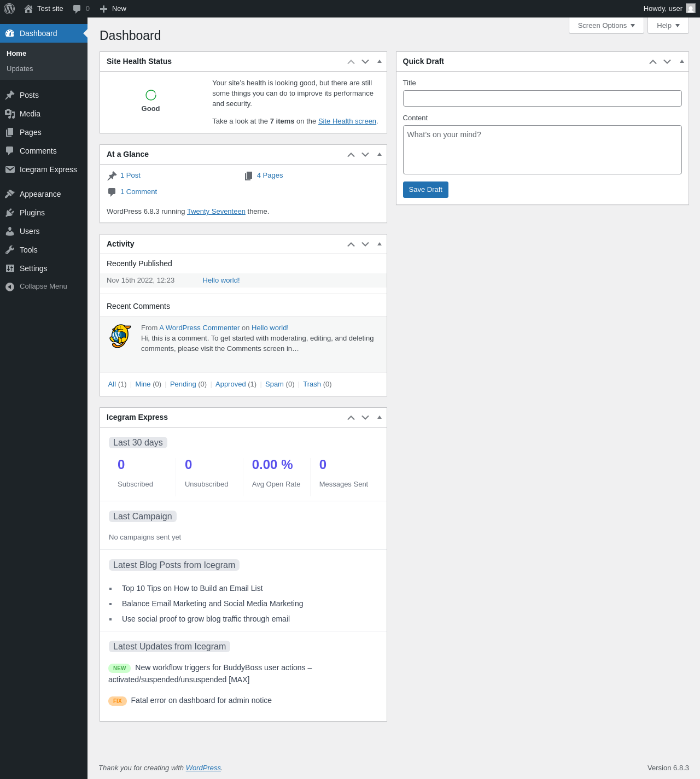View the 4 Pages link
700x779 pixels.
coord(270,175)
